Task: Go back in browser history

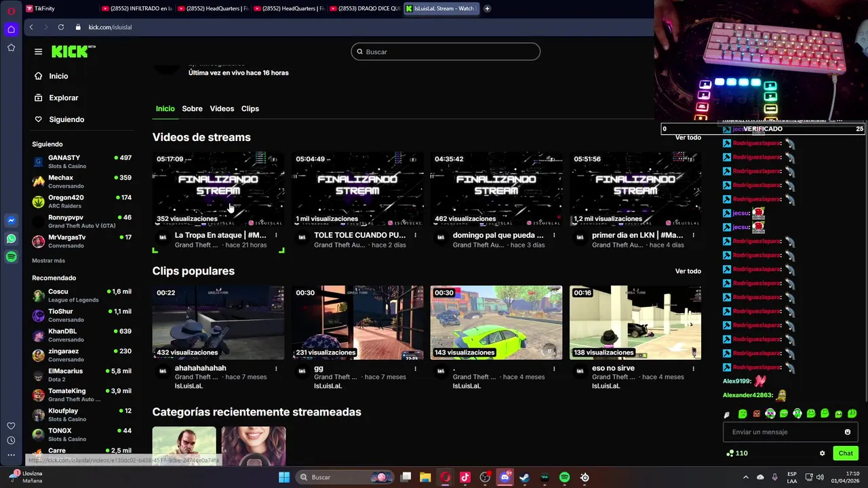Action: pyautogui.click(x=31, y=27)
